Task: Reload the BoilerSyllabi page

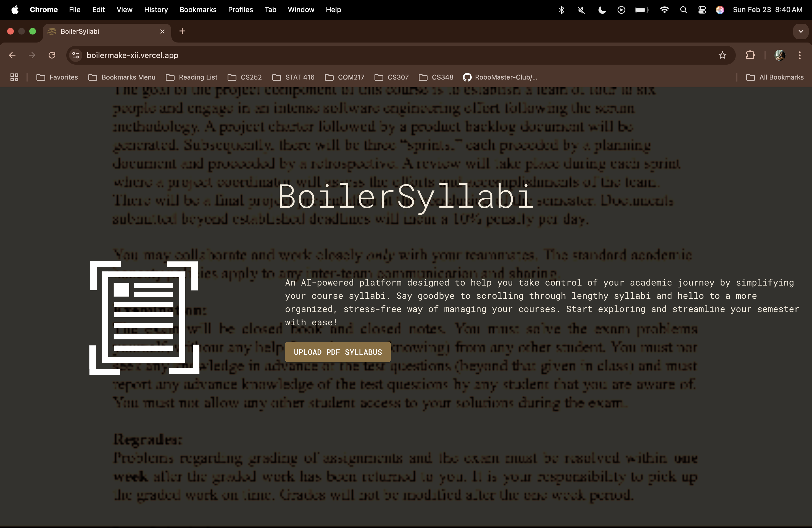Action: 52,55
